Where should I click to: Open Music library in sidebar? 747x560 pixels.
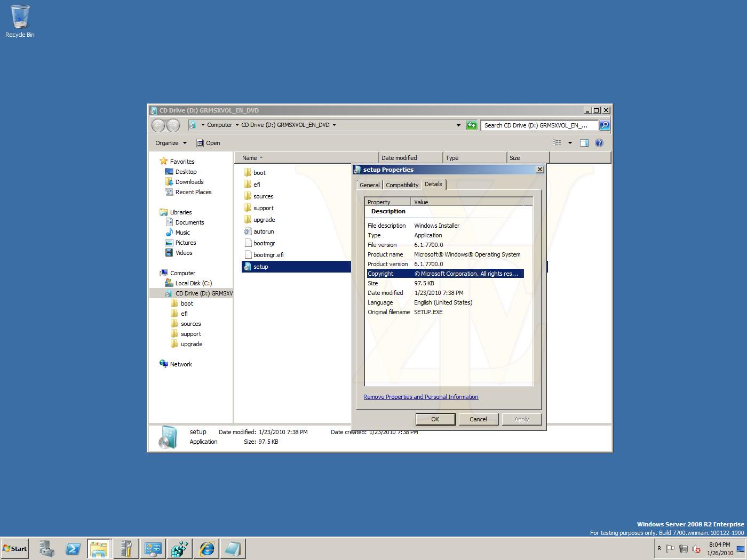pos(177,233)
